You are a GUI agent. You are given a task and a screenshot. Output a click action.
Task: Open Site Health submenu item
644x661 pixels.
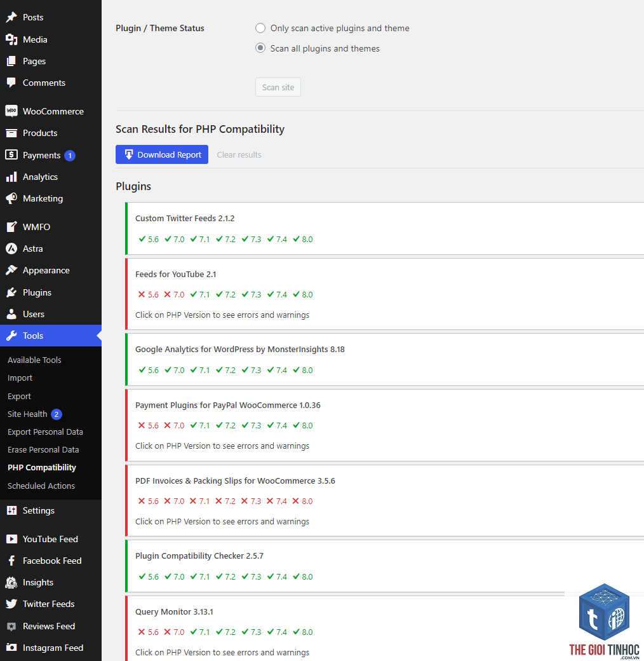tap(27, 414)
